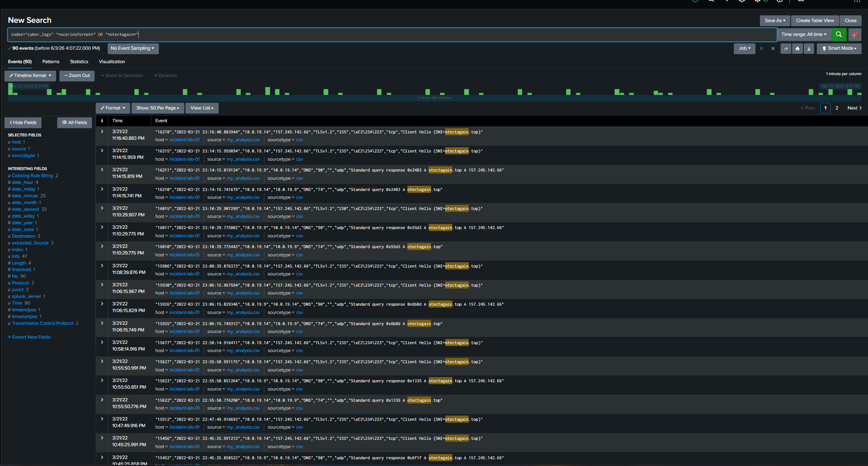Switch to the Statistics tab
This screenshot has width=868, height=466.
pos(79,62)
